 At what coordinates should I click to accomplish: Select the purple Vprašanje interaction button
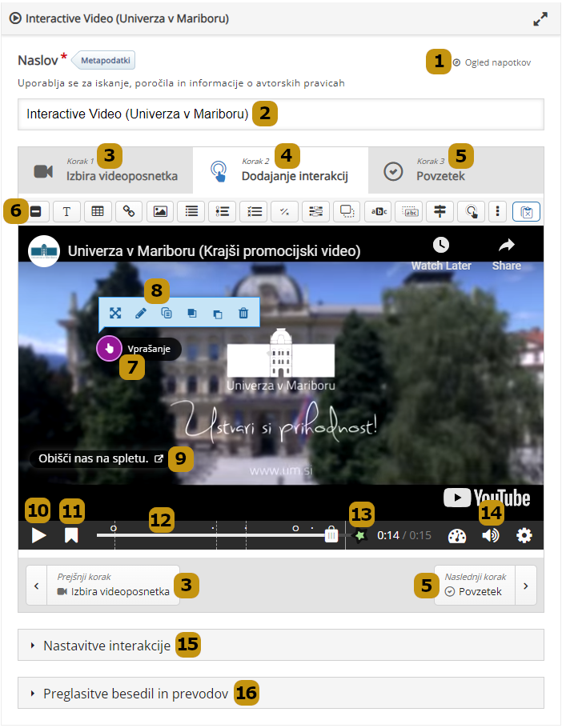[109, 348]
